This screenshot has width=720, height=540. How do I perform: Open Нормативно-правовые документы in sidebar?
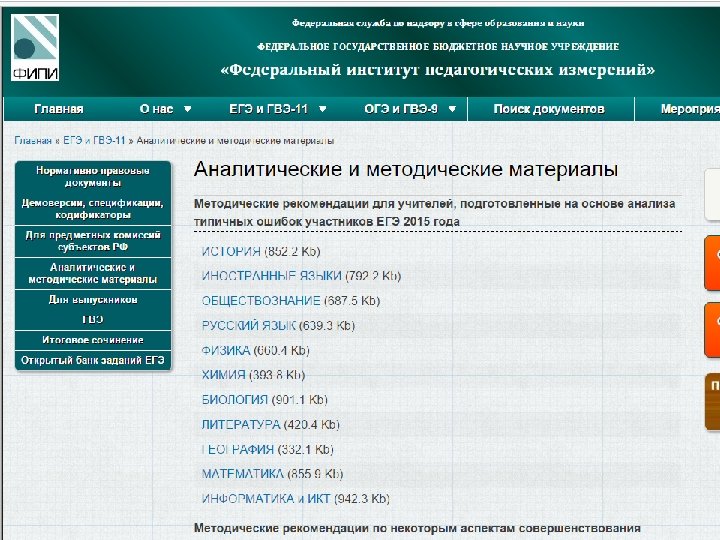coord(93,177)
